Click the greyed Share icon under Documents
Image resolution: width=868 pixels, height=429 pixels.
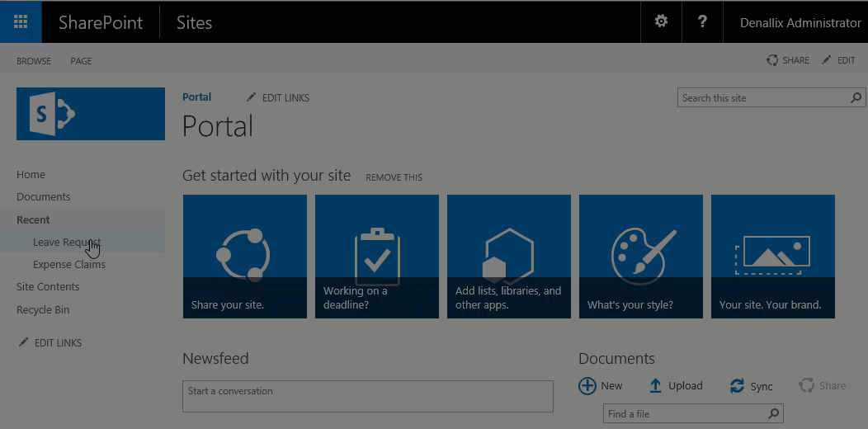pyautogui.click(x=807, y=385)
